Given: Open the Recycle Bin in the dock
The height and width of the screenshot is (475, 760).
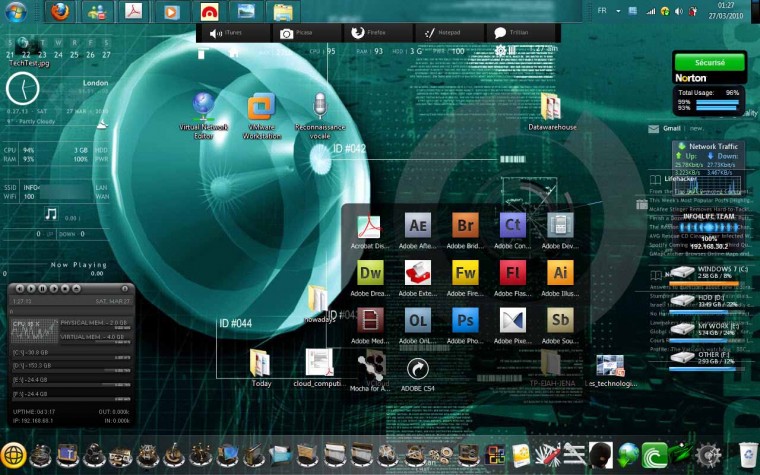Looking at the screenshot, I should coord(747,455).
